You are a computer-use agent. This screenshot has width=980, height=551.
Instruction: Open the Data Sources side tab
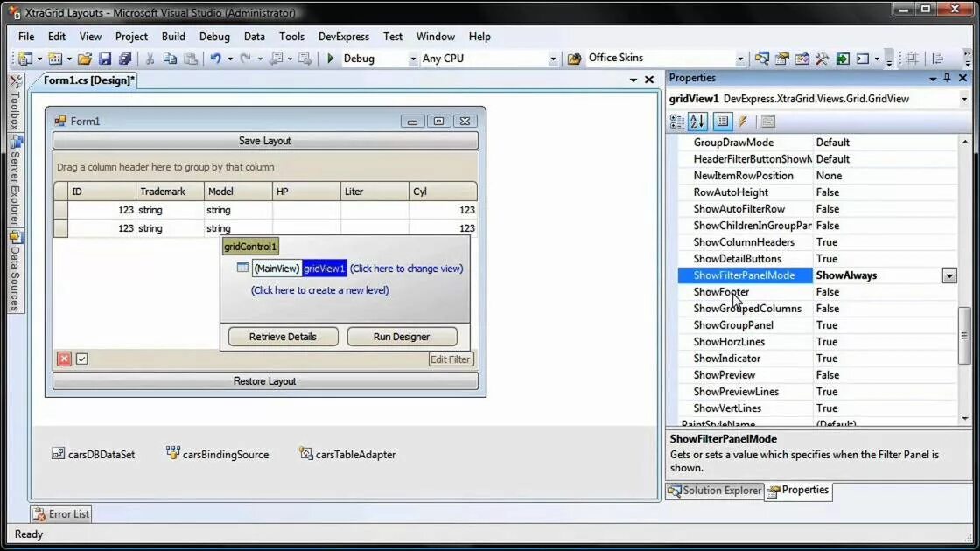click(16, 272)
